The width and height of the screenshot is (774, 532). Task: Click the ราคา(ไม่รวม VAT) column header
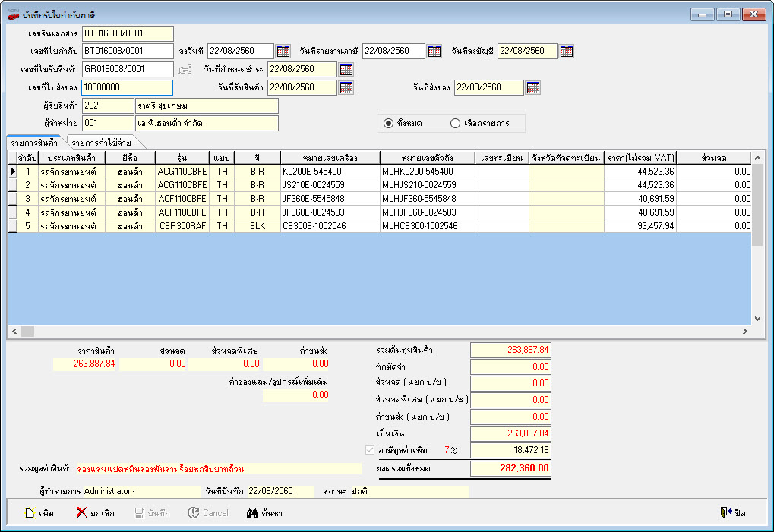coord(640,158)
